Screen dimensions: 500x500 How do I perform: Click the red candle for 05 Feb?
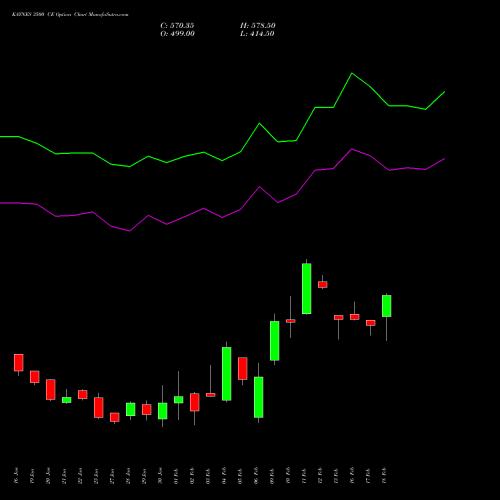243,368
